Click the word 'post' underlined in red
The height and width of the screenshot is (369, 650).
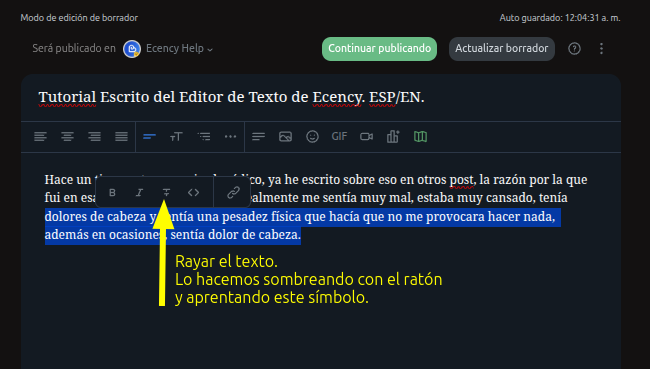coord(461,180)
